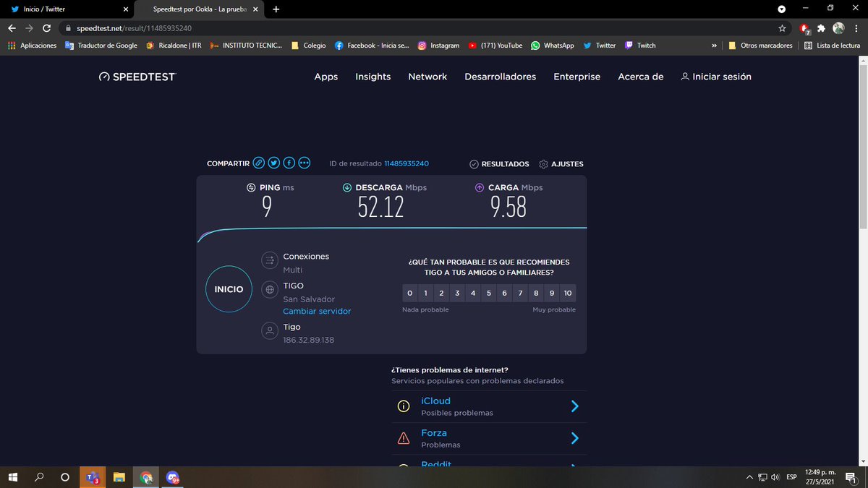
Task: Open more sharing options icon
Action: 304,163
